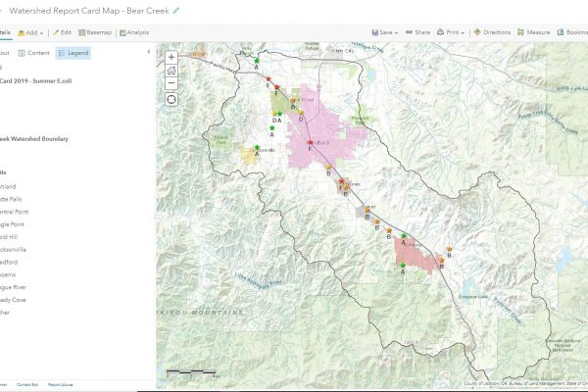Zoom in on the map

pyautogui.click(x=171, y=58)
